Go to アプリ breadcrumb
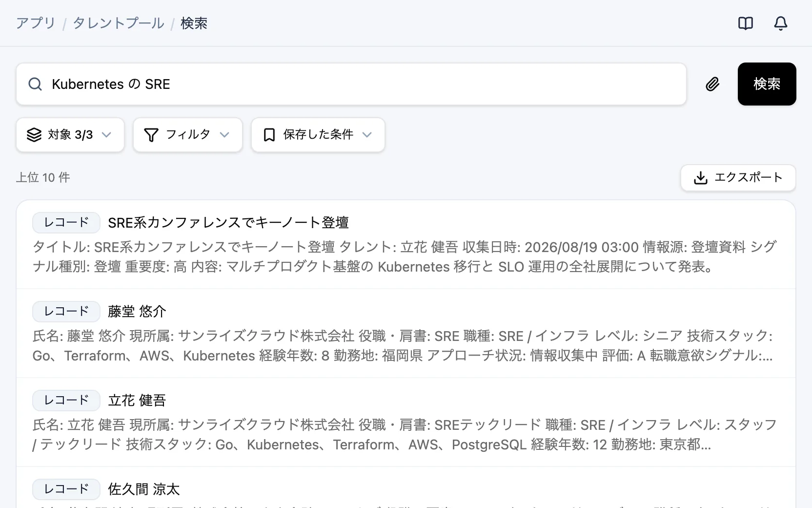 [36, 23]
